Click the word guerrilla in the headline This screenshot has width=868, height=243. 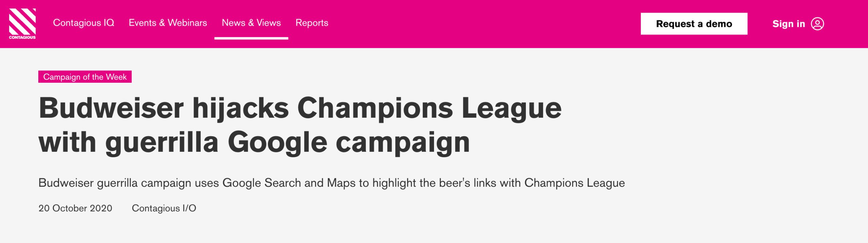point(162,142)
